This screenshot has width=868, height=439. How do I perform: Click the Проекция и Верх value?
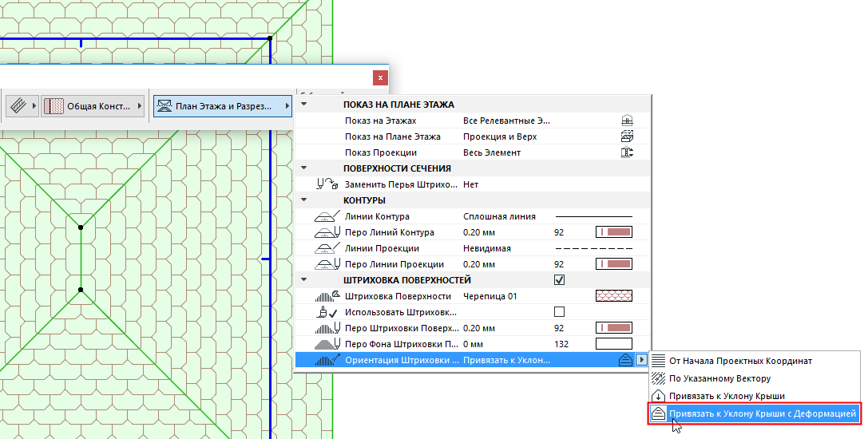500,136
